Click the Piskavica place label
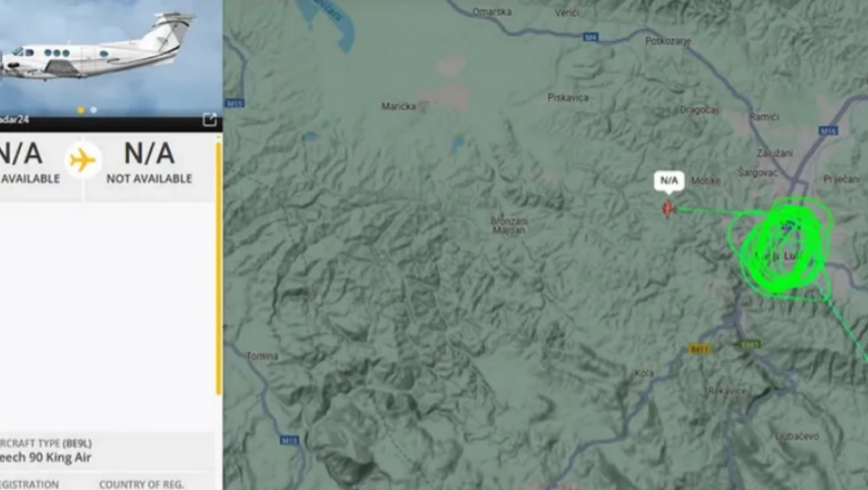 568,97
